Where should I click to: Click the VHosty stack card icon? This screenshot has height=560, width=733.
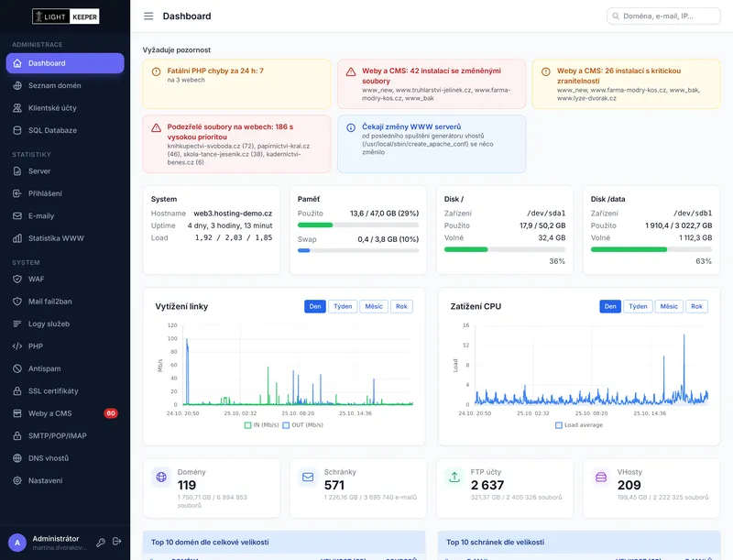pos(601,477)
